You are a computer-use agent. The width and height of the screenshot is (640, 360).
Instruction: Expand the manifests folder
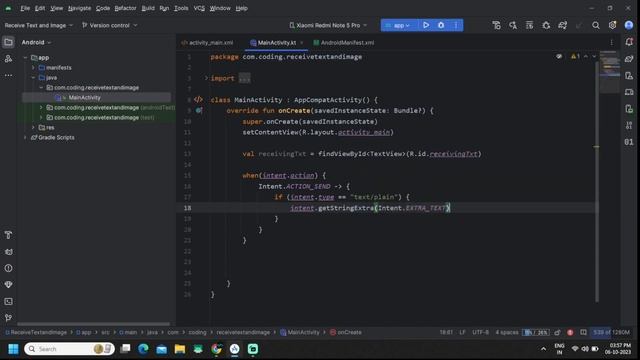(x=33, y=68)
